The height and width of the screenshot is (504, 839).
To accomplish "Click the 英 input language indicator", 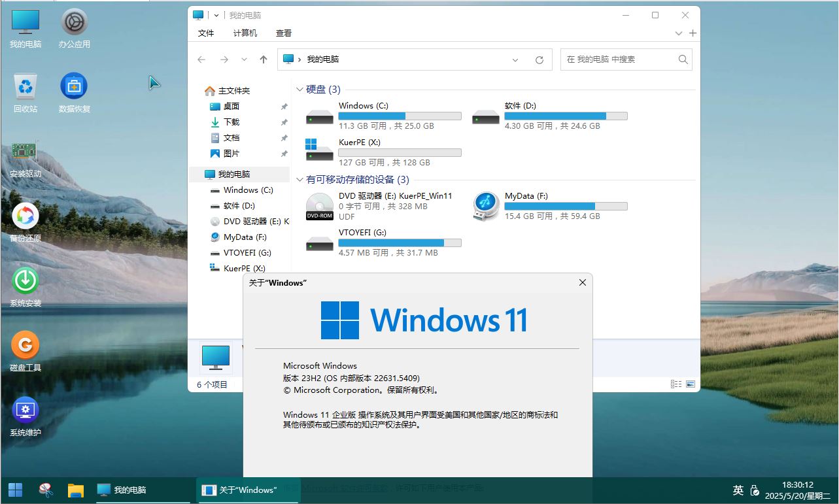I will [x=738, y=490].
